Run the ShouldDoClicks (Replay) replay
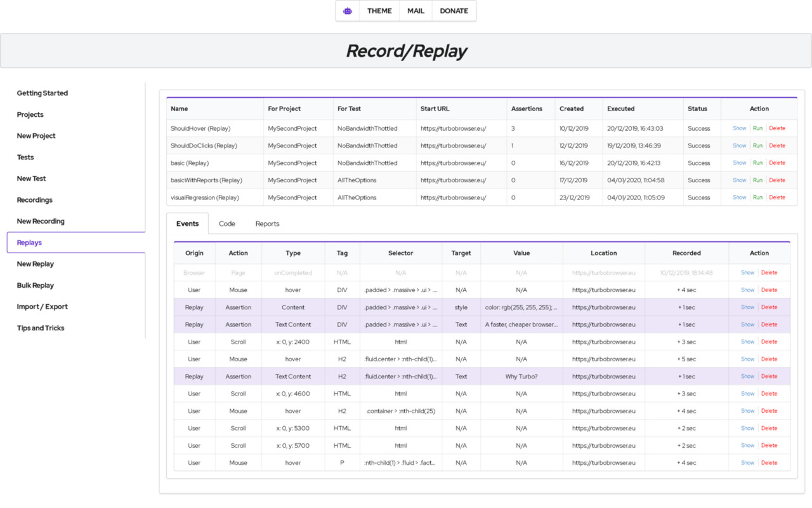This screenshot has height=508, width=812. point(757,145)
